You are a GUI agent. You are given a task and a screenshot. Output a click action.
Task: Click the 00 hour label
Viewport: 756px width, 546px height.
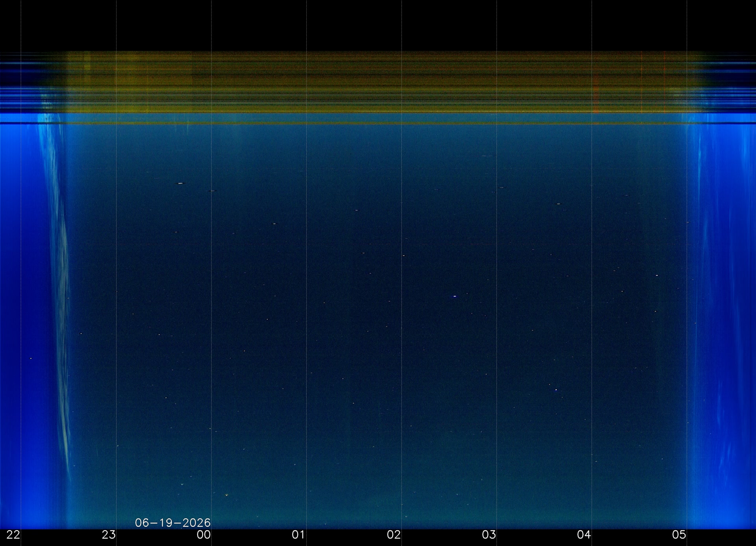pos(204,535)
